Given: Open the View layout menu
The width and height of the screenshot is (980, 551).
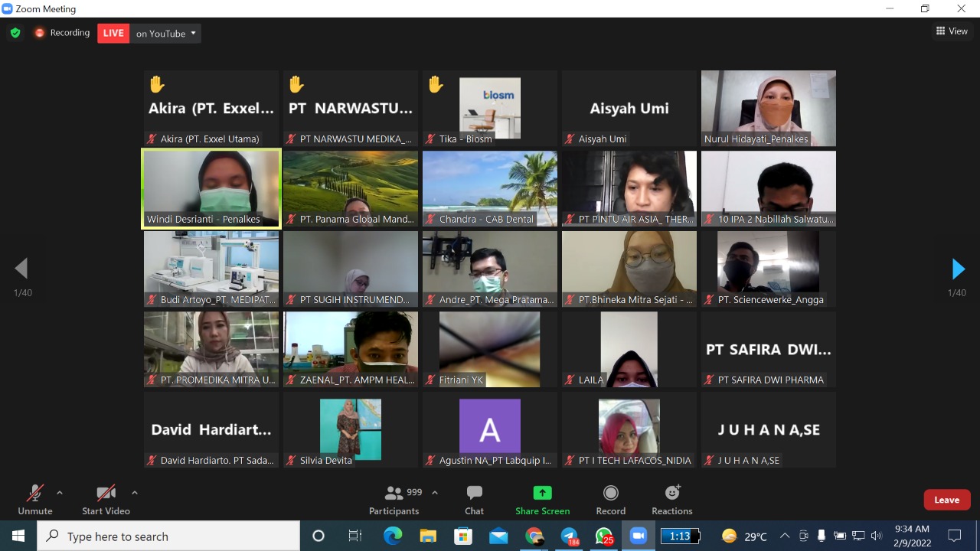Looking at the screenshot, I should click(x=952, y=31).
